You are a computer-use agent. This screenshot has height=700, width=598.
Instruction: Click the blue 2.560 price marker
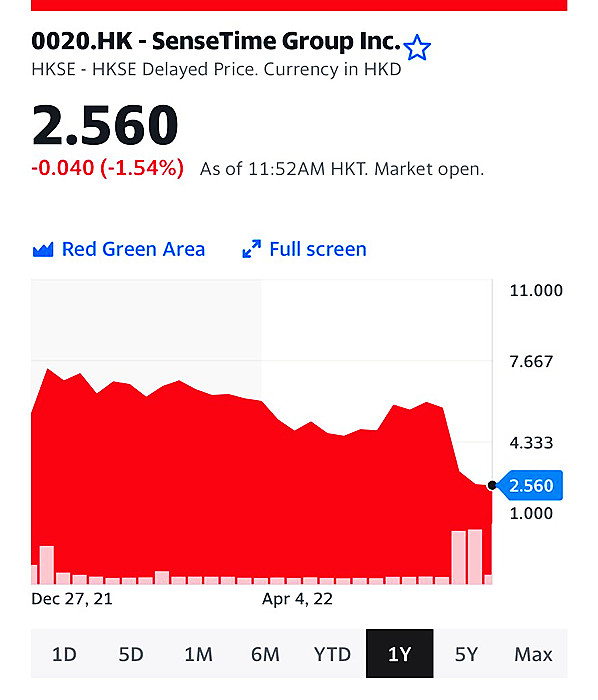[x=530, y=485]
